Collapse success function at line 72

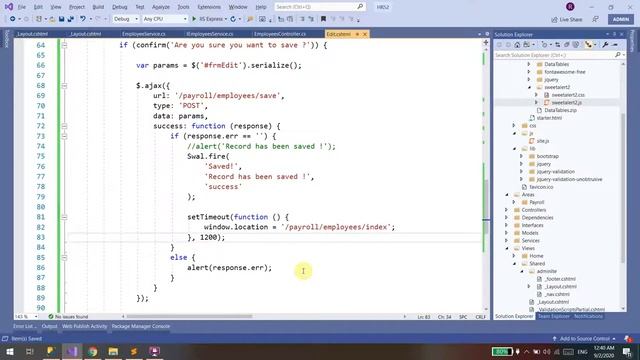click(64, 126)
